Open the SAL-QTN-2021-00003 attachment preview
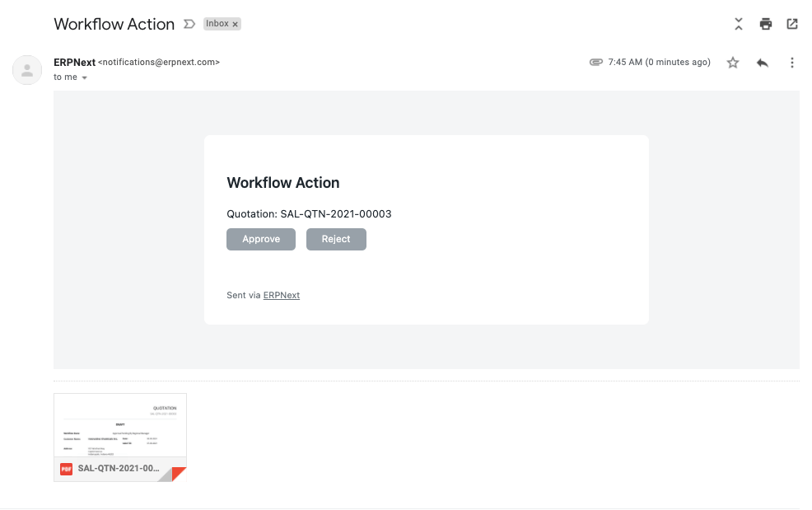 point(119,427)
